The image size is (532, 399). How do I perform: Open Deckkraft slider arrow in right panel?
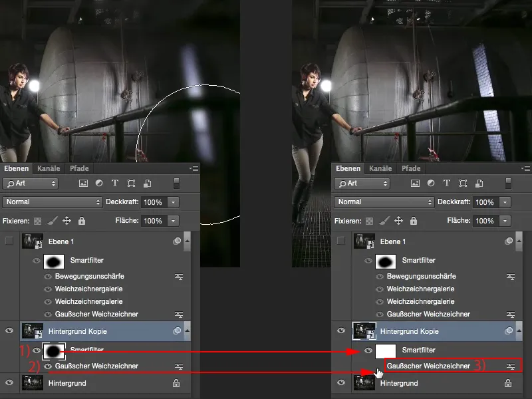tap(505, 202)
